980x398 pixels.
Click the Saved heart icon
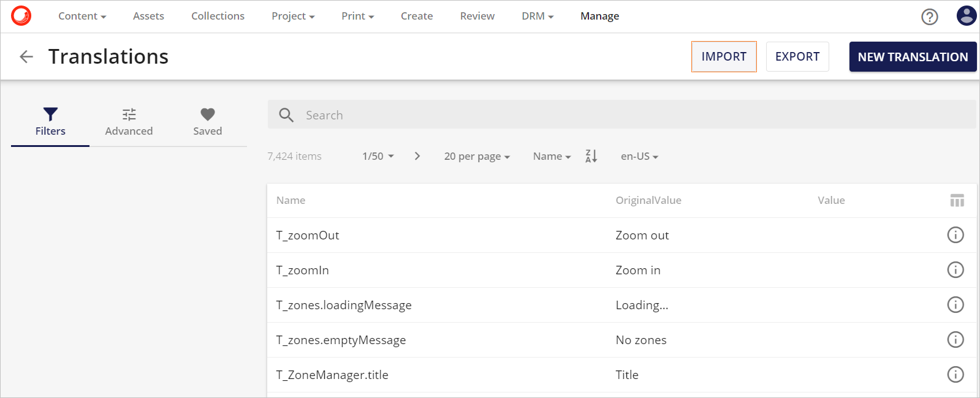(208, 114)
